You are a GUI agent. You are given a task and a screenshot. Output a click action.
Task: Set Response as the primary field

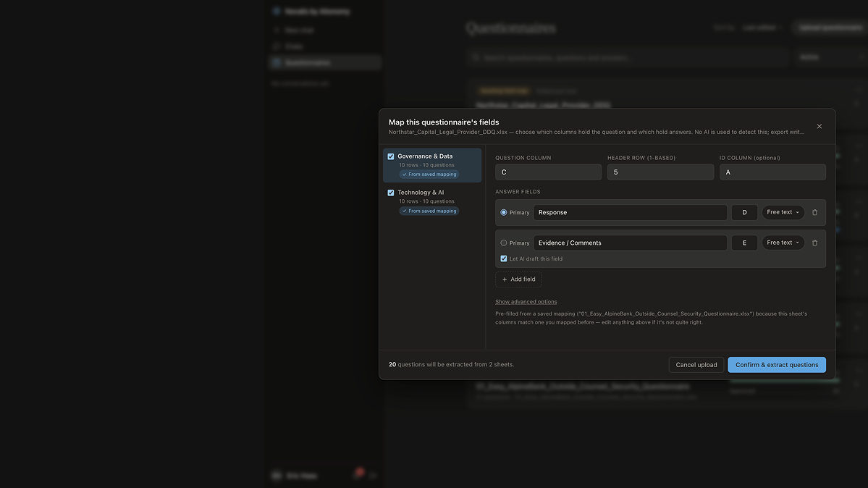[x=504, y=212]
